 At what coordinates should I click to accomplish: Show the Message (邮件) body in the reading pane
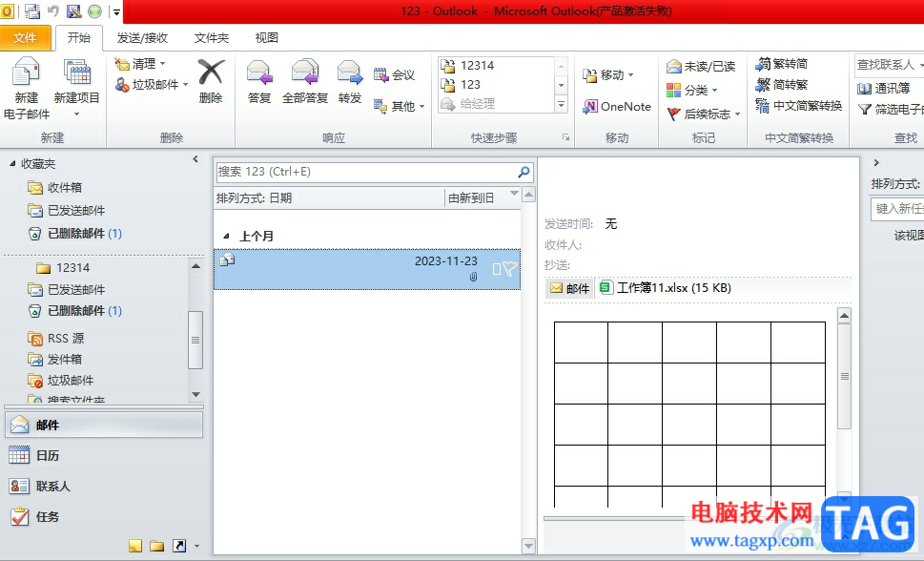click(x=569, y=288)
